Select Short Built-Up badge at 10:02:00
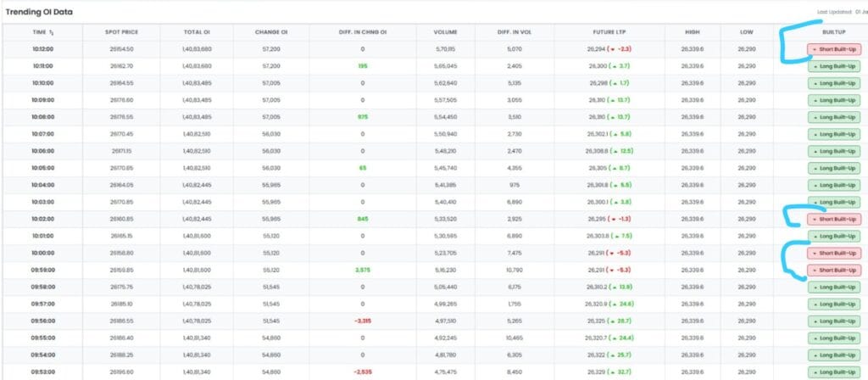Viewport: 868px width, 380px height. 833,219
